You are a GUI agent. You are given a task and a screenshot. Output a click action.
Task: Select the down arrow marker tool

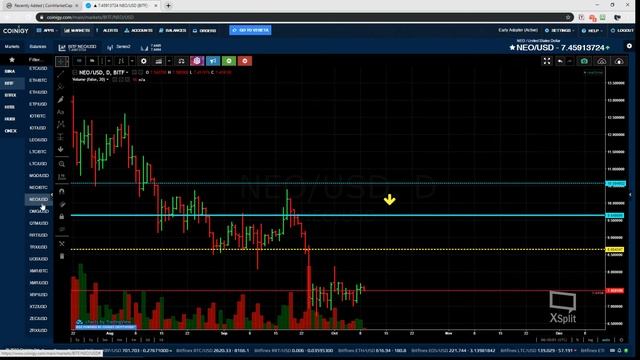click(61, 149)
